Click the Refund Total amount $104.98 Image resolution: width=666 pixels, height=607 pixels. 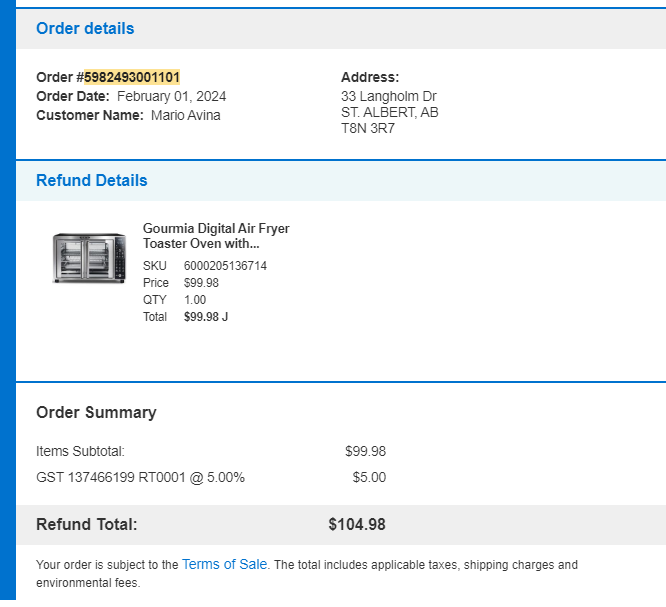click(x=357, y=524)
